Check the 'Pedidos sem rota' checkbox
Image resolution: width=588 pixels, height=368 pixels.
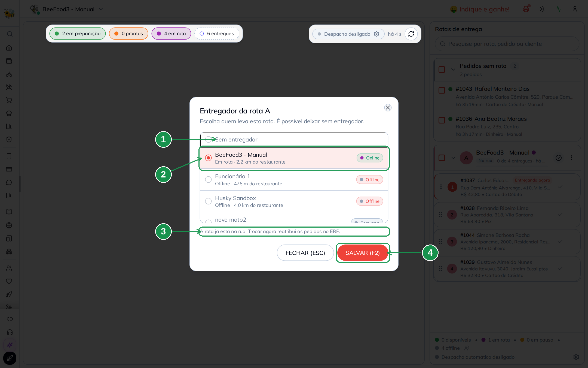(442, 70)
